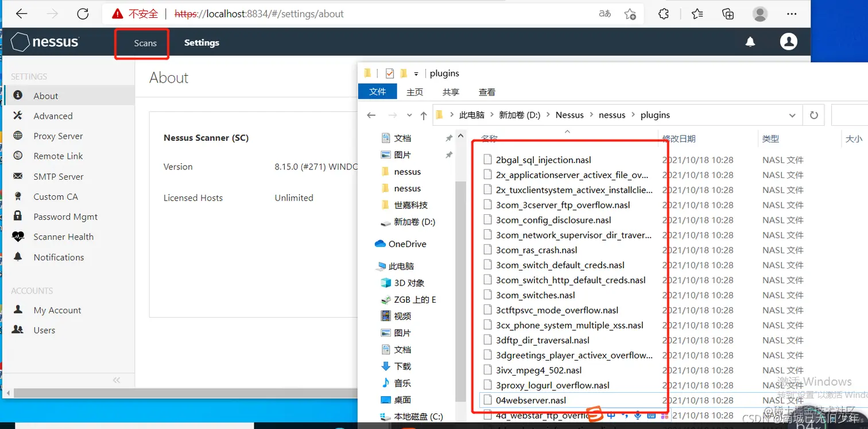The image size is (868, 429).
Task: Select file 3com_config_disclosure.nasl
Action: coord(553,220)
